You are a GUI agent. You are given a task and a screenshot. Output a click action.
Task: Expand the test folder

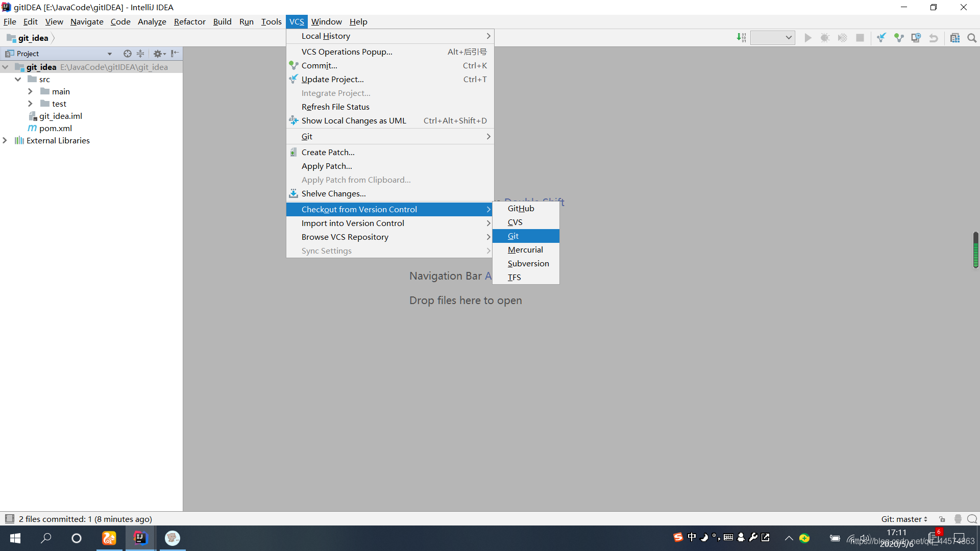click(30, 104)
